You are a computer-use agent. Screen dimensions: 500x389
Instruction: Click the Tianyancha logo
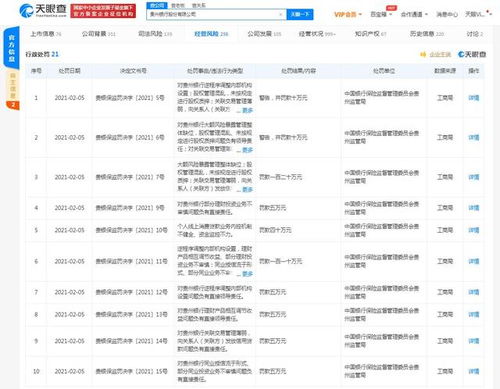(x=43, y=10)
